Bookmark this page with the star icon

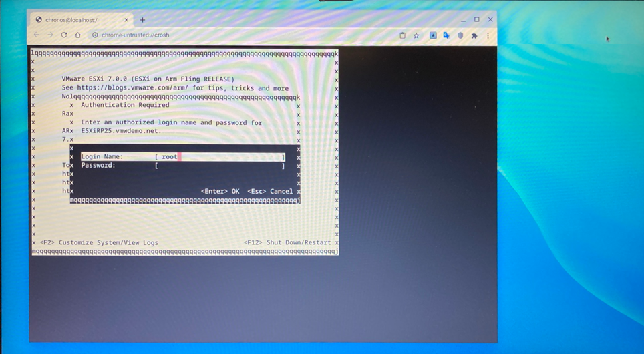pyautogui.click(x=416, y=35)
